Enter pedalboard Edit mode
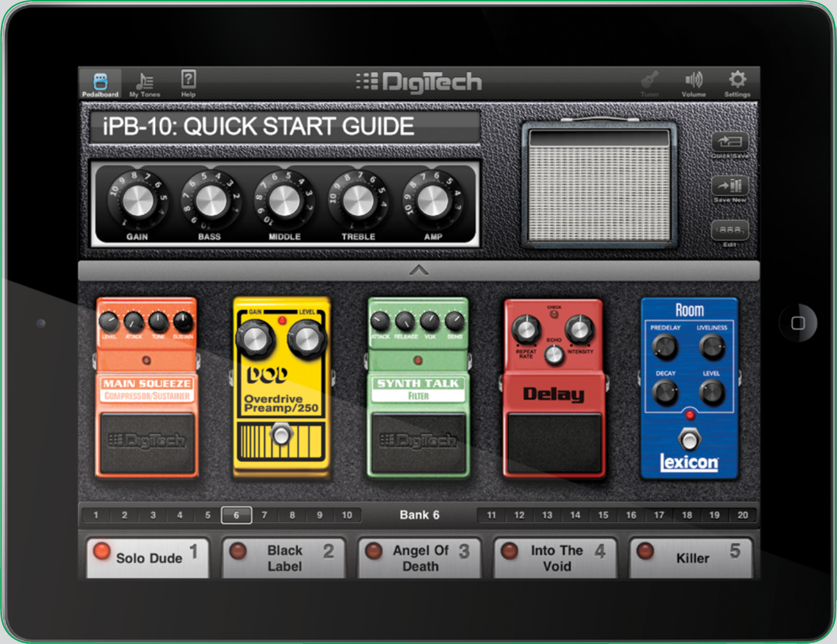The image size is (837, 644). (x=729, y=231)
